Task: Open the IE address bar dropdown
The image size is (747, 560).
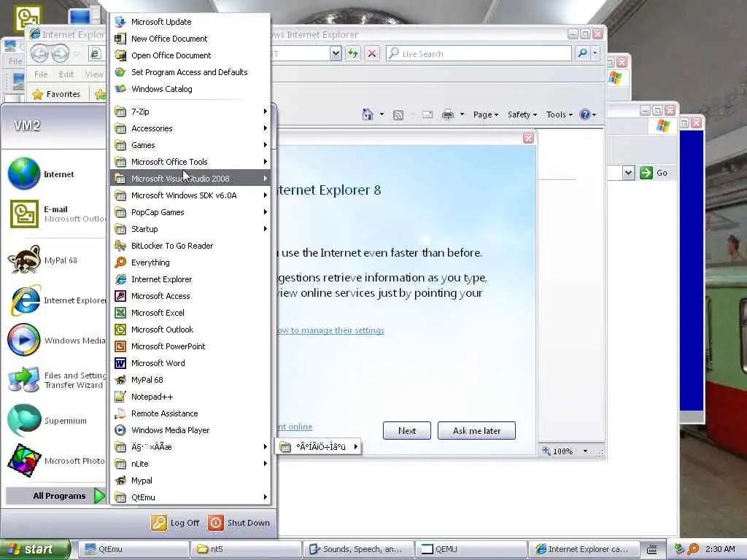Action: click(x=336, y=53)
